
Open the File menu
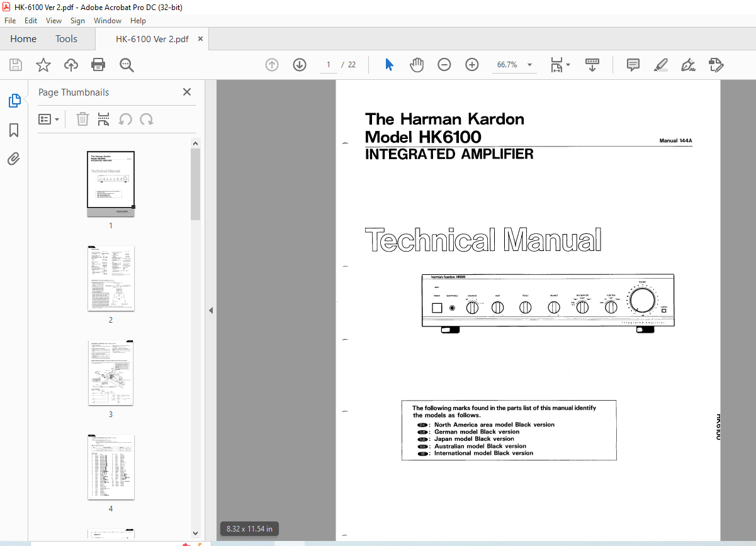tap(10, 21)
